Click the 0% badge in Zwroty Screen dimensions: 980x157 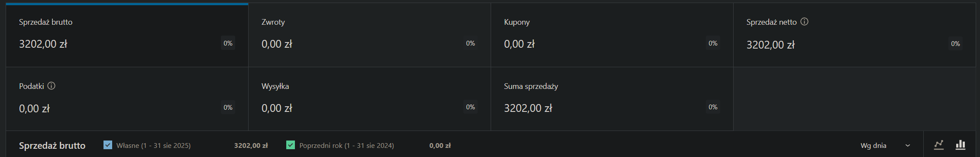470,43
